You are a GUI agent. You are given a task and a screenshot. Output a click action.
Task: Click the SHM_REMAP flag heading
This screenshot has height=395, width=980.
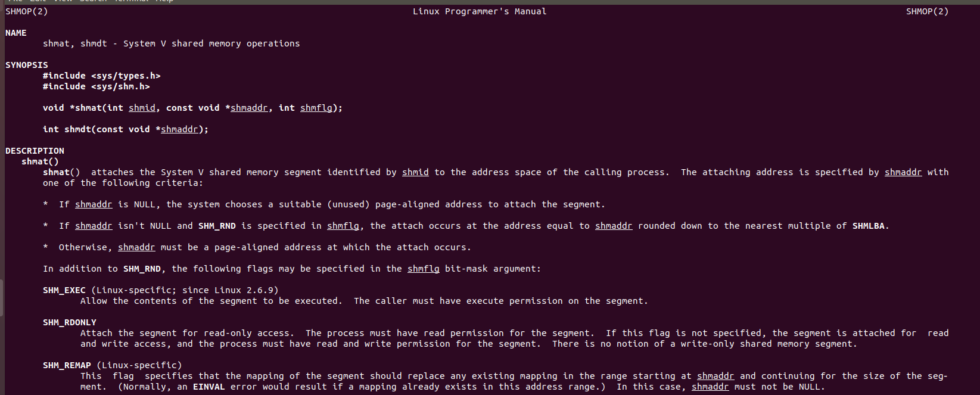[x=67, y=365]
